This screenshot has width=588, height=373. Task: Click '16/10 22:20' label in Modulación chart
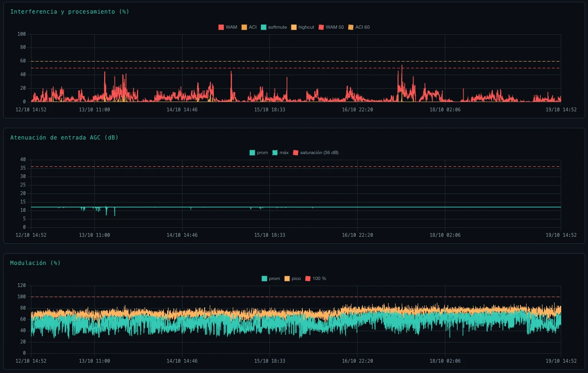[x=357, y=361]
